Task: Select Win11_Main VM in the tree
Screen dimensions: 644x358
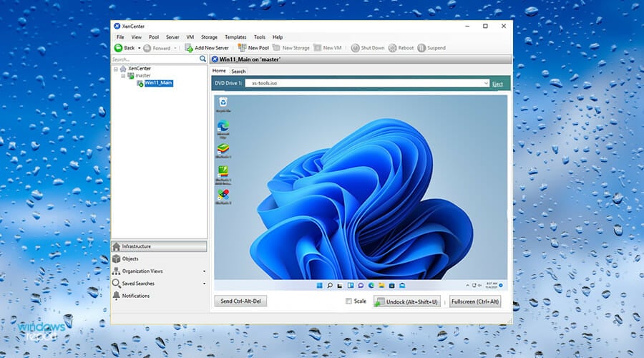Action: tap(158, 83)
